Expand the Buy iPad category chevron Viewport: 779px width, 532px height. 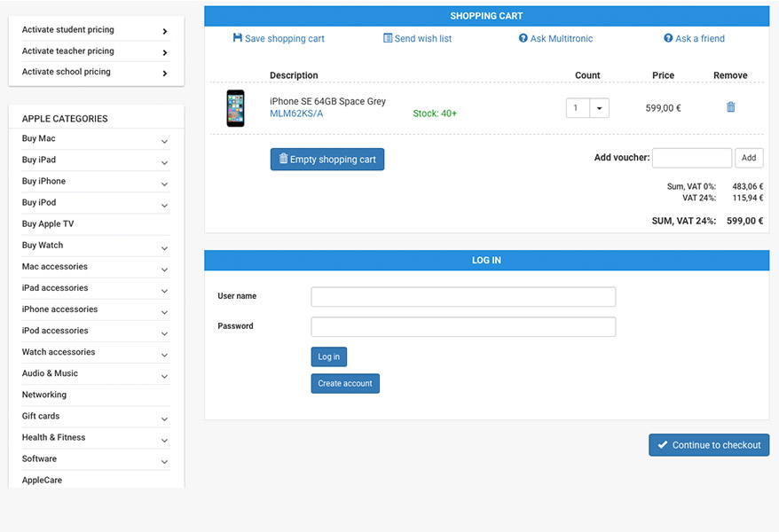(x=164, y=163)
